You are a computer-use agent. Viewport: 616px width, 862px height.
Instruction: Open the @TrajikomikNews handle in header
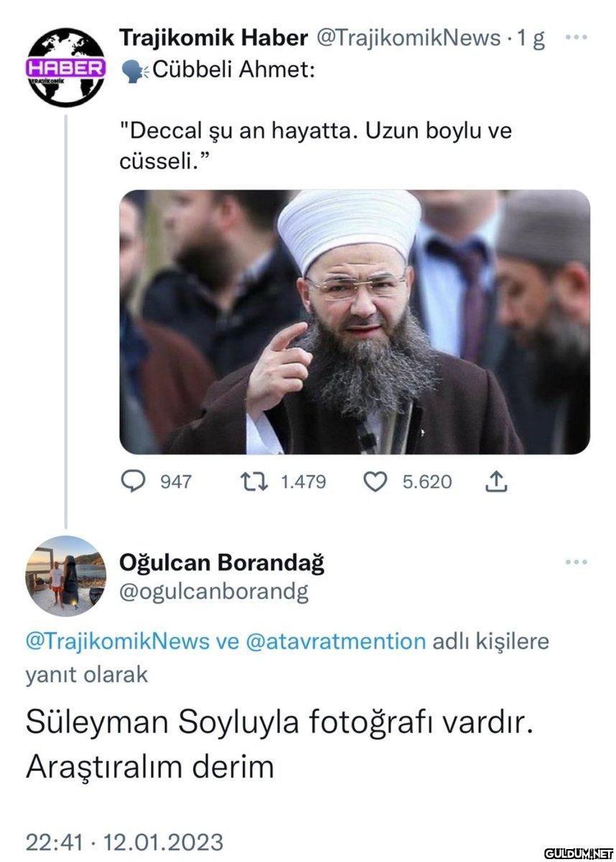click(408, 37)
